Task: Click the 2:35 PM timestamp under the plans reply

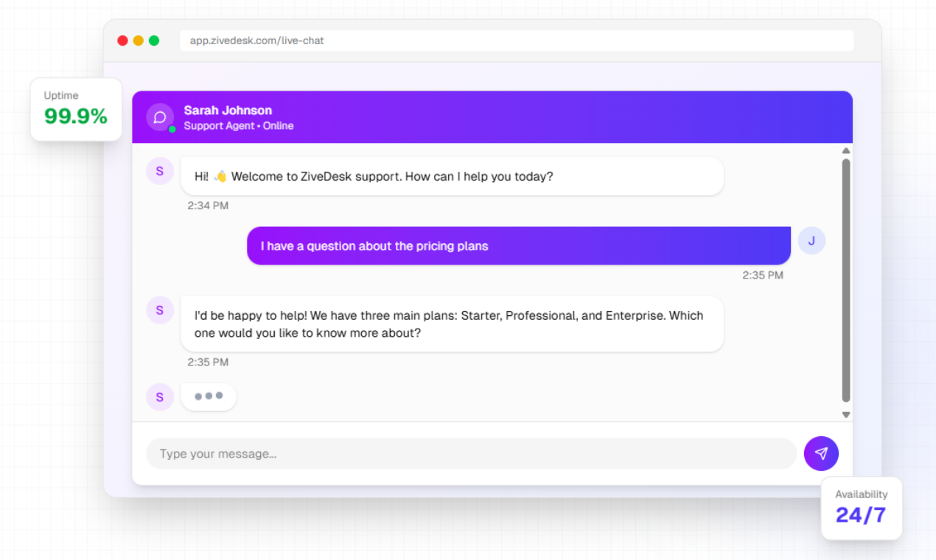Action: (x=208, y=362)
